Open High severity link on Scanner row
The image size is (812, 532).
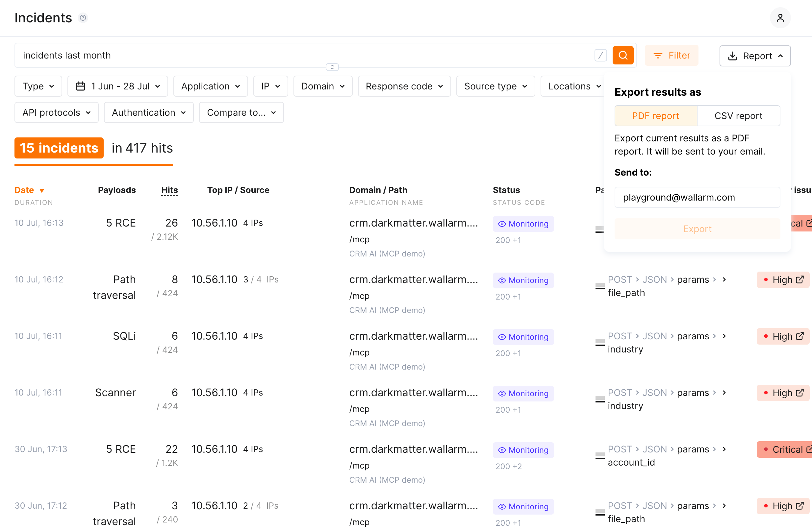tap(783, 393)
